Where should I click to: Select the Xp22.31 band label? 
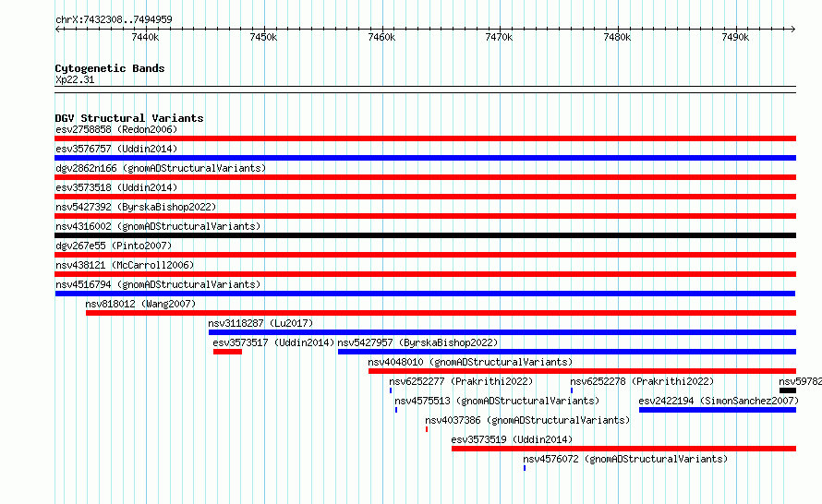tap(75, 79)
